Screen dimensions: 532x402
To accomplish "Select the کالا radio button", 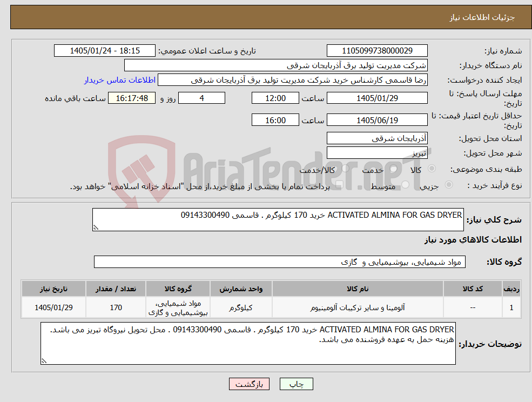I will click(432, 169).
